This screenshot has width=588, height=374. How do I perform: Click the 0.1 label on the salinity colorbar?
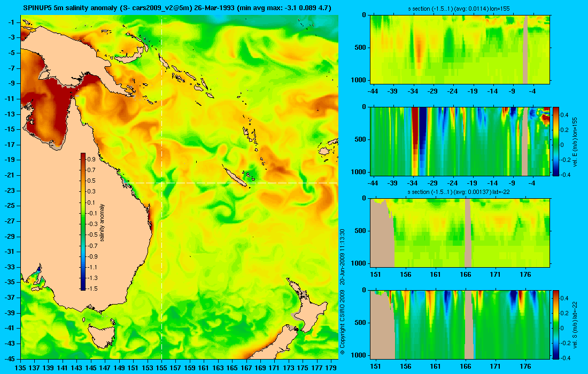[91, 202]
